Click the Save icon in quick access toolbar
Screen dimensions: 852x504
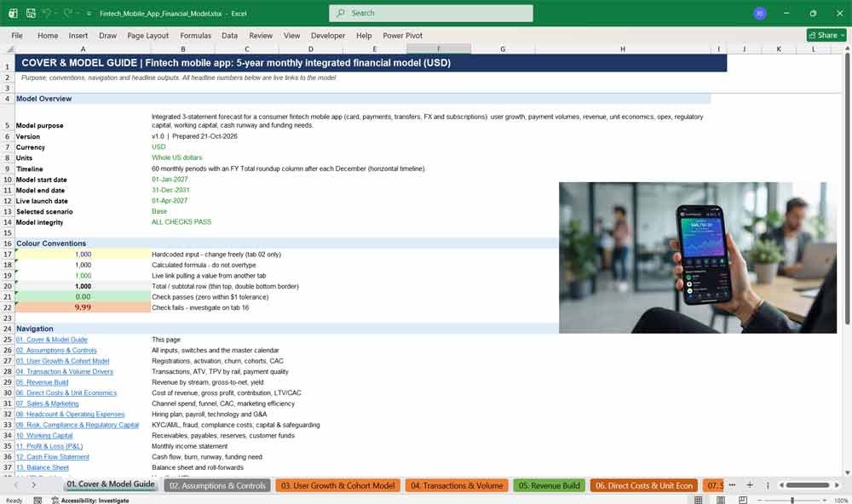click(31, 13)
